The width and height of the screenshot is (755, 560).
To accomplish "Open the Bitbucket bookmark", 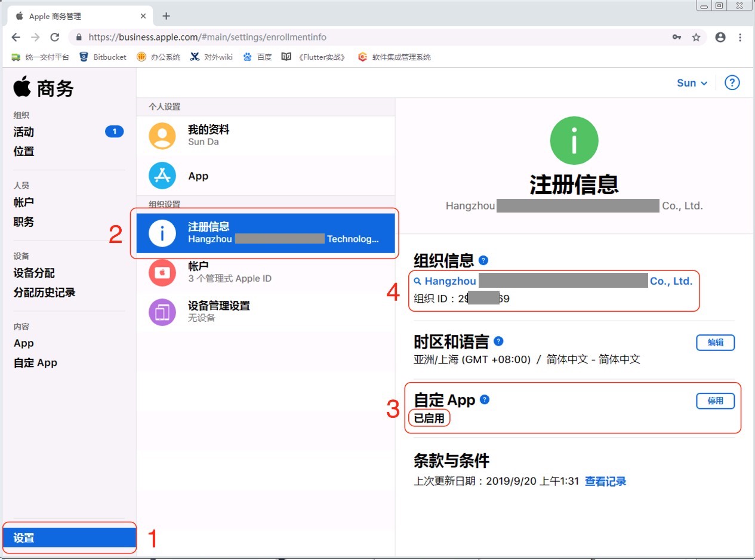I will coord(103,57).
